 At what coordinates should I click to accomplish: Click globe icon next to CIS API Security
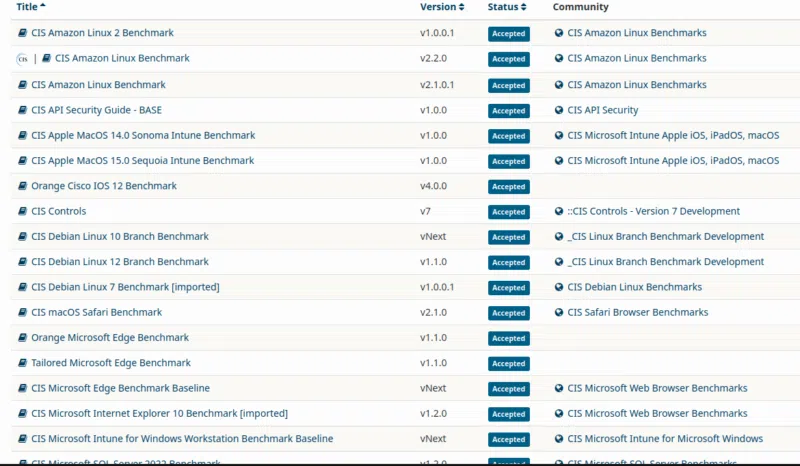point(559,110)
